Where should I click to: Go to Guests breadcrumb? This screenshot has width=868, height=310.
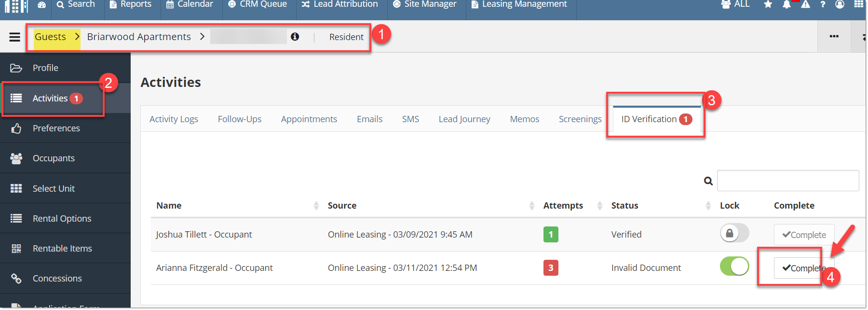[x=50, y=37]
